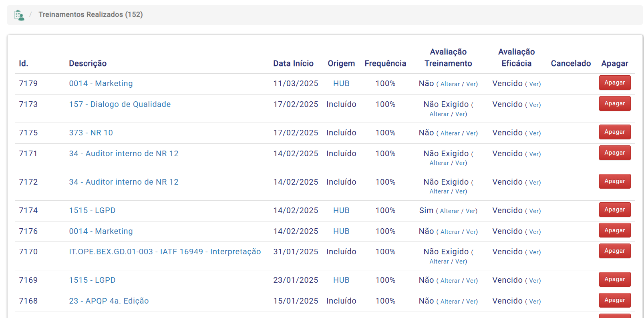The width and height of the screenshot is (644, 318).
Task: View Vencido efficacy evaluation in row 7170
Action: [534, 252]
